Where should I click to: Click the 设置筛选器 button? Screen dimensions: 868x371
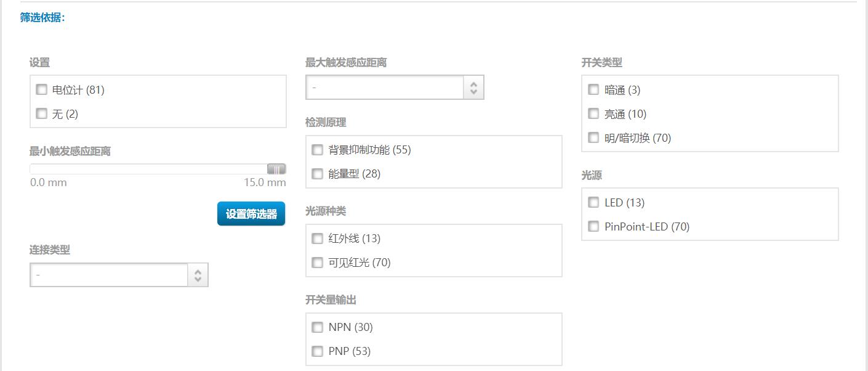coord(251,214)
